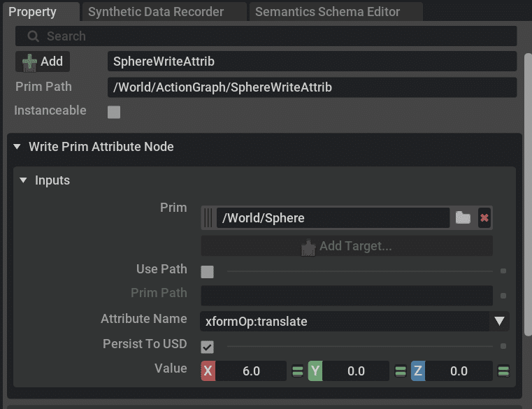Viewport: 532px width, 409px height.
Task: Click the small square marker beside Persist To USD
Action: point(503,346)
